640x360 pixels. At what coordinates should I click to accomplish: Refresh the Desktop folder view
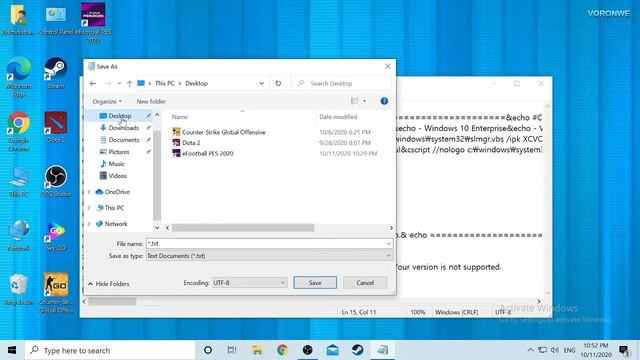tap(278, 83)
